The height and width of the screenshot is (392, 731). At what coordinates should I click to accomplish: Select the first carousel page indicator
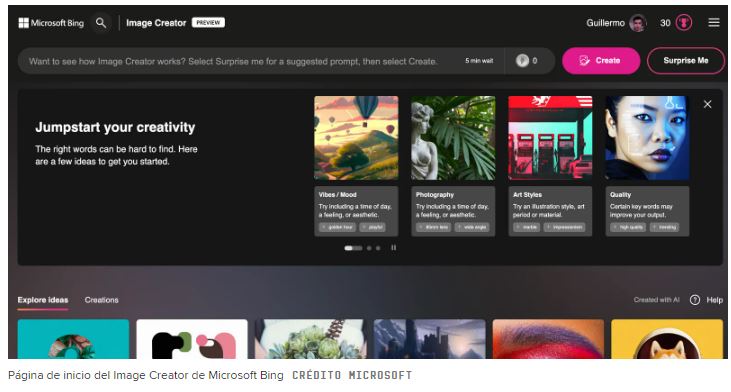[353, 248]
